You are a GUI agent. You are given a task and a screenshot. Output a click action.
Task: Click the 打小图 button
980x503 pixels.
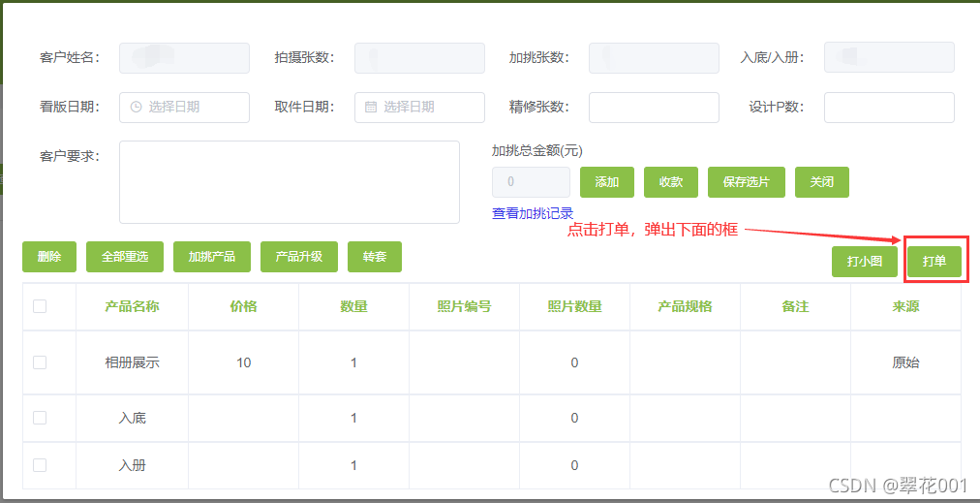[x=865, y=262]
